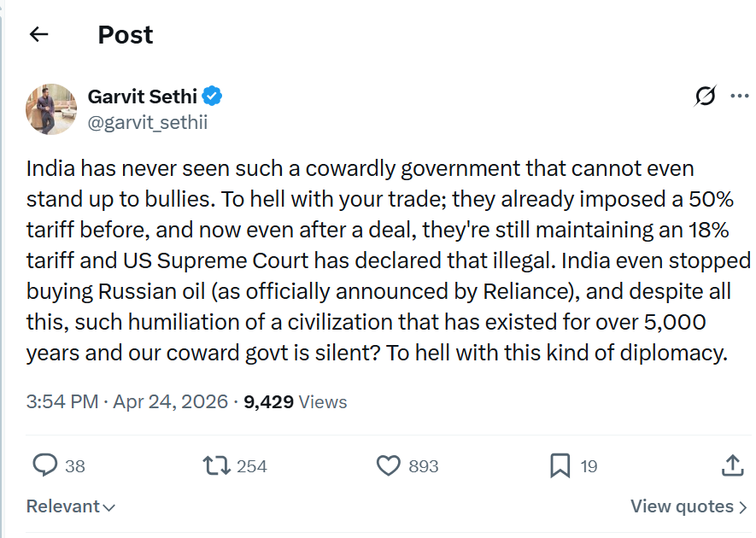Click the View quotes link
756x538 pixels.
[681, 506]
